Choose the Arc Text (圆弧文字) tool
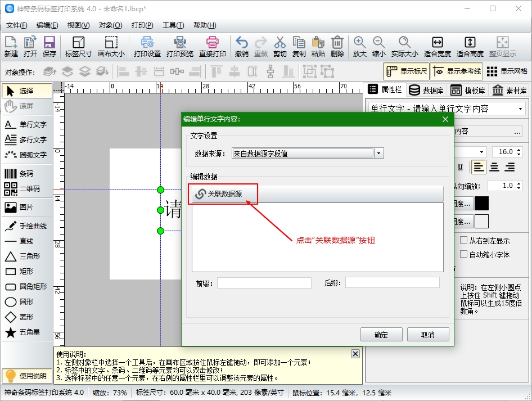The width and height of the screenshot is (532, 401). coord(26,155)
